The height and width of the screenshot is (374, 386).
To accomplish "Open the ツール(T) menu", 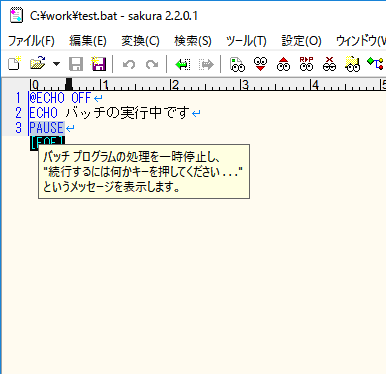I will point(246,41).
